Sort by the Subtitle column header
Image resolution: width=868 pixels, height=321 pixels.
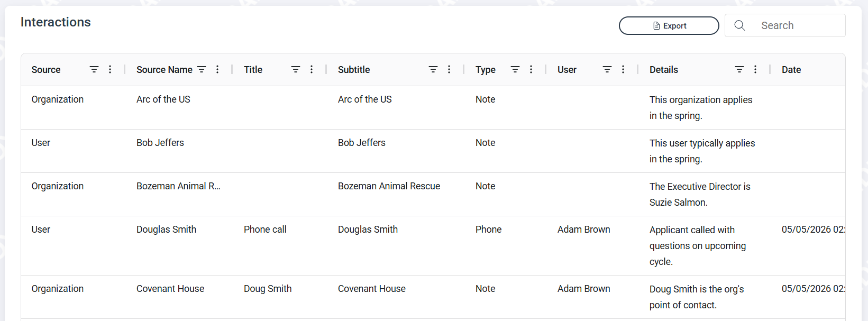[x=354, y=70]
